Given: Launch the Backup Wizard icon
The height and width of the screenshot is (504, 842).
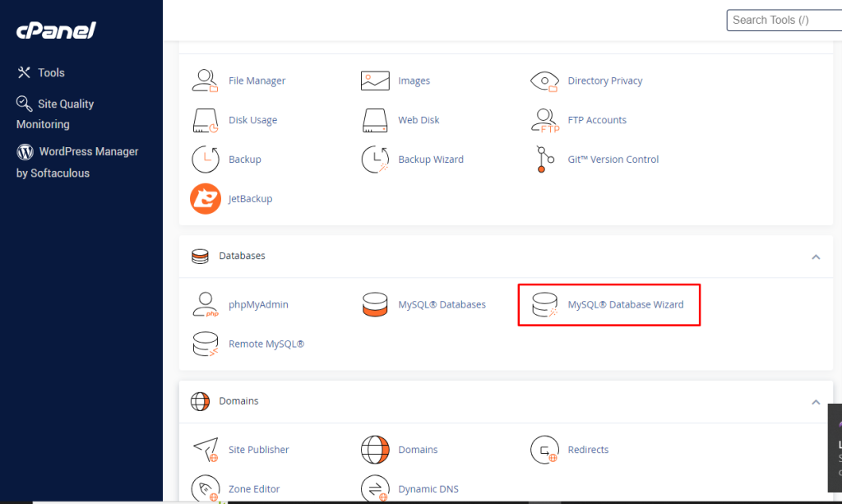Looking at the screenshot, I should [x=375, y=159].
